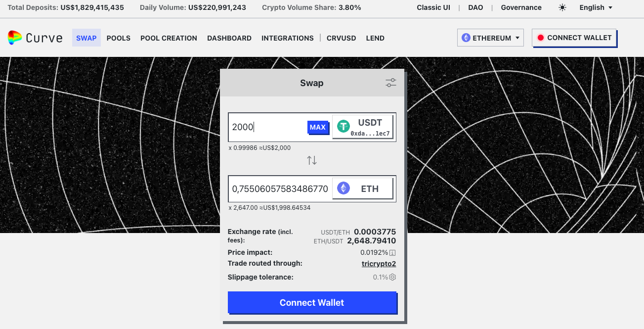Click the blue Connect Wallet button
Image resolution: width=644 pixels, height=329 pixels.
point(312,303)
